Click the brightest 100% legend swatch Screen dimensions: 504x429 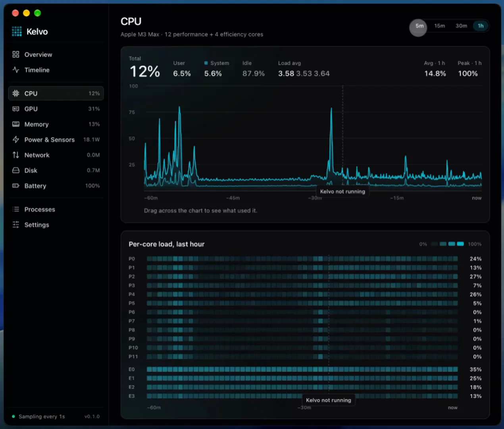pyautogui.click(x=460, y=244)
